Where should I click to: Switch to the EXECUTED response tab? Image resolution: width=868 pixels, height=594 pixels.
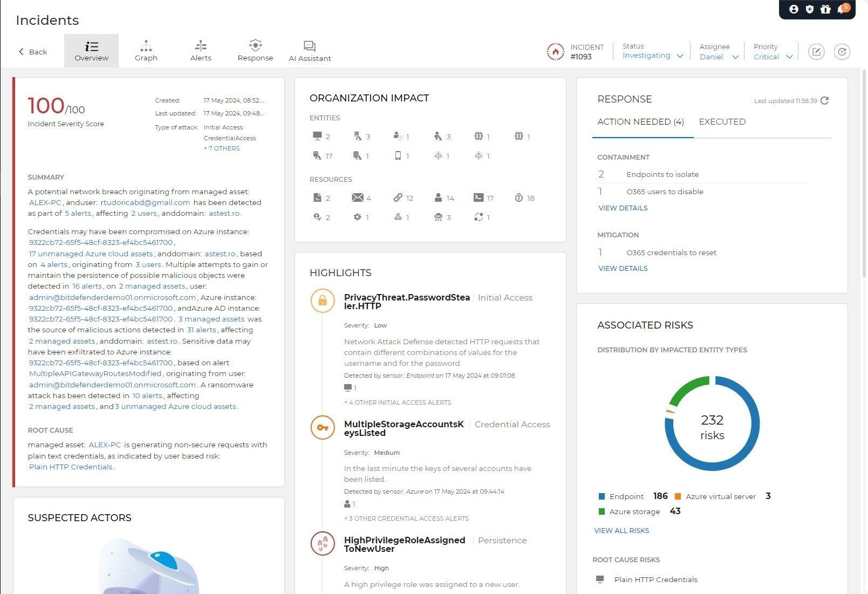(x=722, y=122)
